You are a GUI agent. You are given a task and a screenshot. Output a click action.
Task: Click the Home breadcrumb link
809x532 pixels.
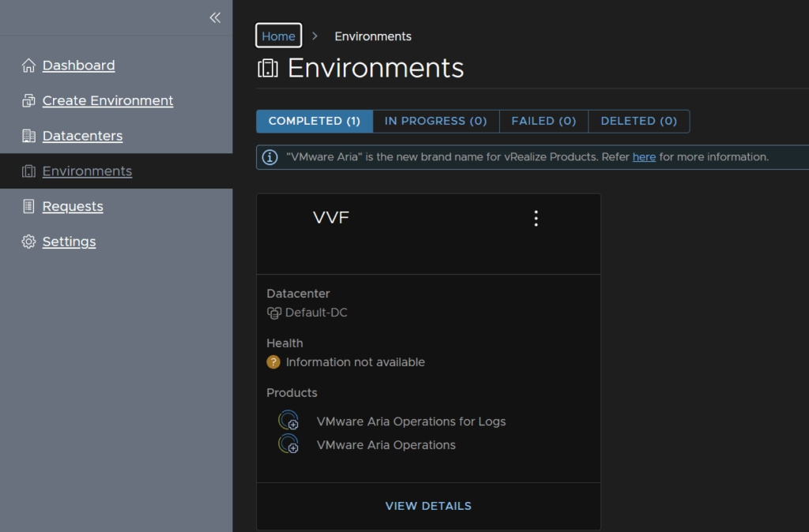[279, 36]
